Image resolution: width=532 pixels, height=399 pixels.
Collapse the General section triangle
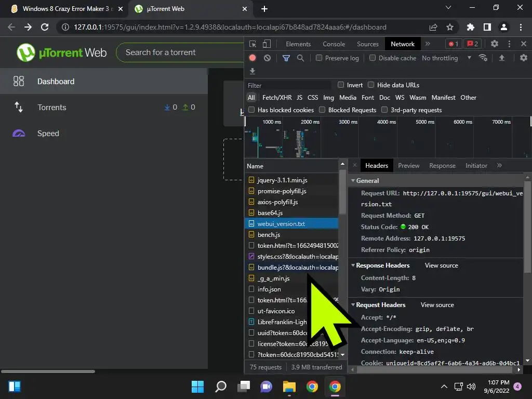[x=353, y=180]
